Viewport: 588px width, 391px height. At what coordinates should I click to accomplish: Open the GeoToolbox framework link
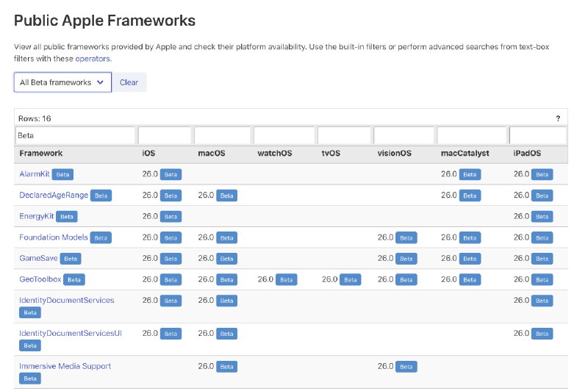40,279
